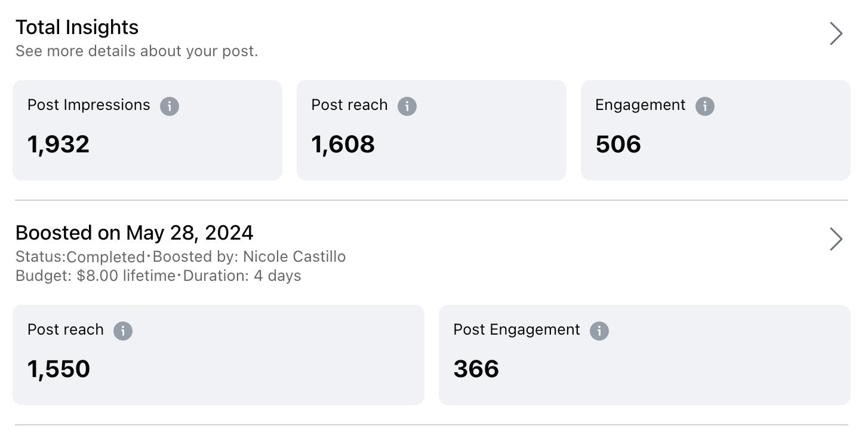868x441 pixels.
Task: Click the Total Insights heading
Action: click(77, 27)
